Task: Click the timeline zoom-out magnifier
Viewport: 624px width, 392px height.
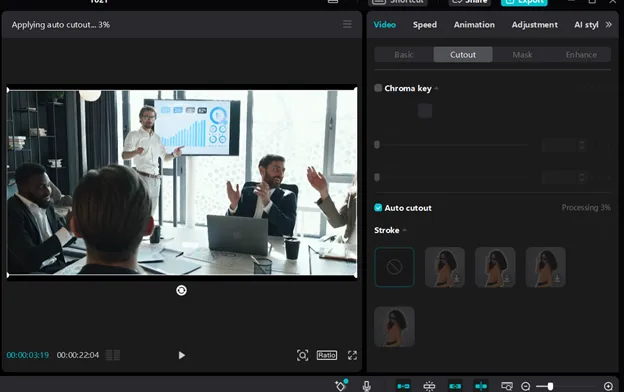Action: pos(525,386)
